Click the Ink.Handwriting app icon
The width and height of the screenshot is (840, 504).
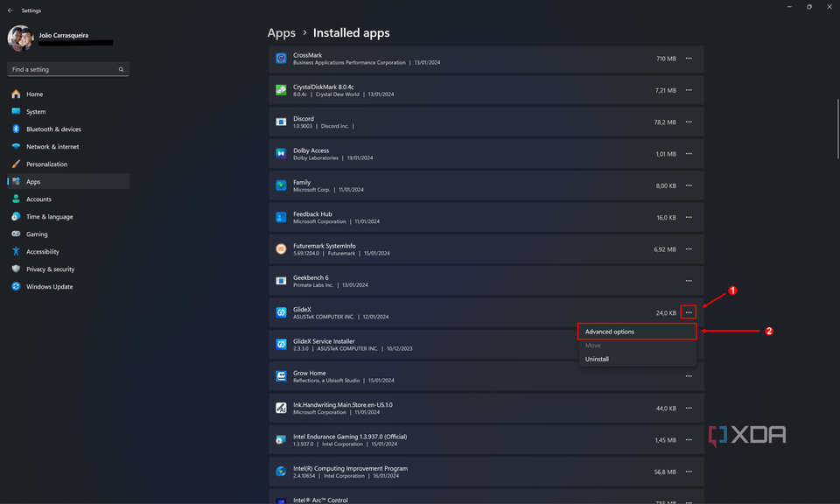281,408
